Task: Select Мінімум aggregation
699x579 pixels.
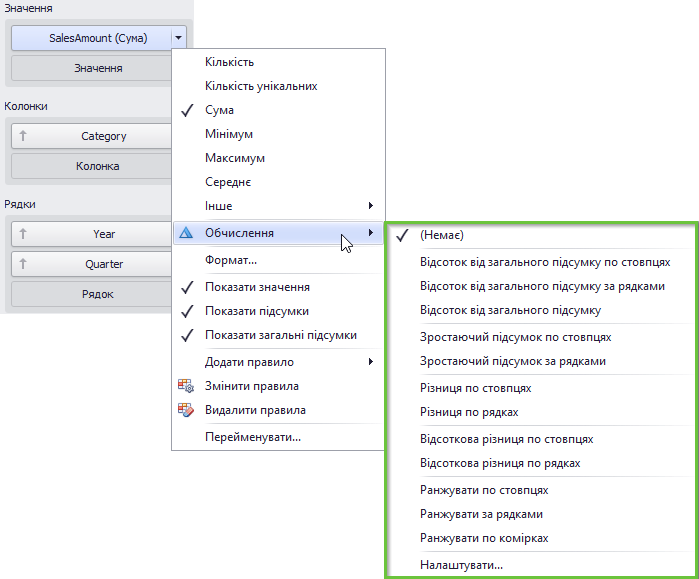Action: (x=278, y=134)
